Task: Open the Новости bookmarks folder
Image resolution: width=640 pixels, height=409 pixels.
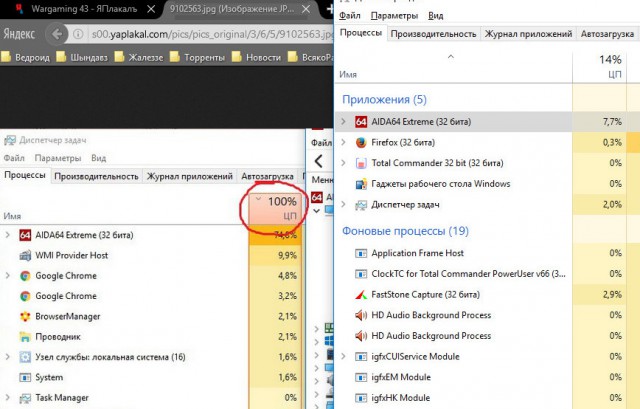Action: (257, 58)
